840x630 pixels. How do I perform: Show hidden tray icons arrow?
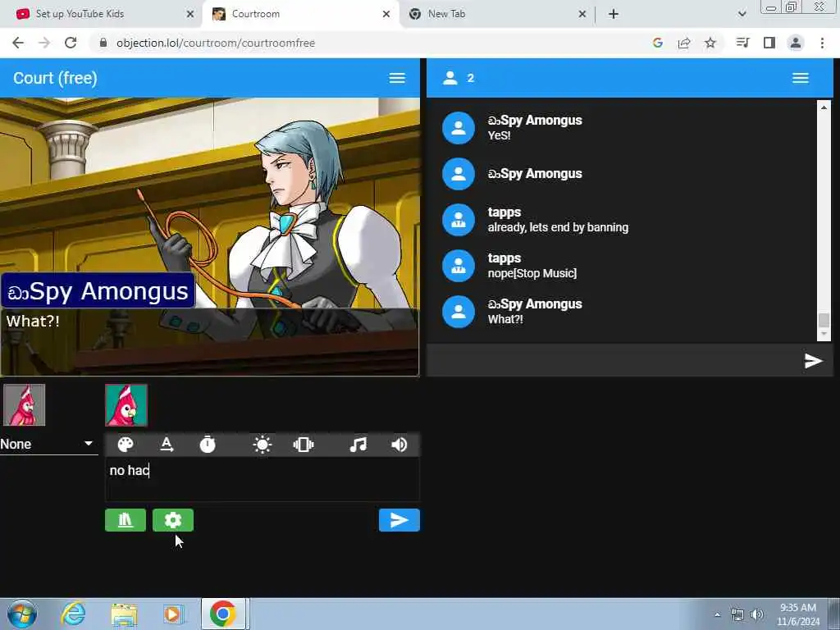tap(717, 614)
